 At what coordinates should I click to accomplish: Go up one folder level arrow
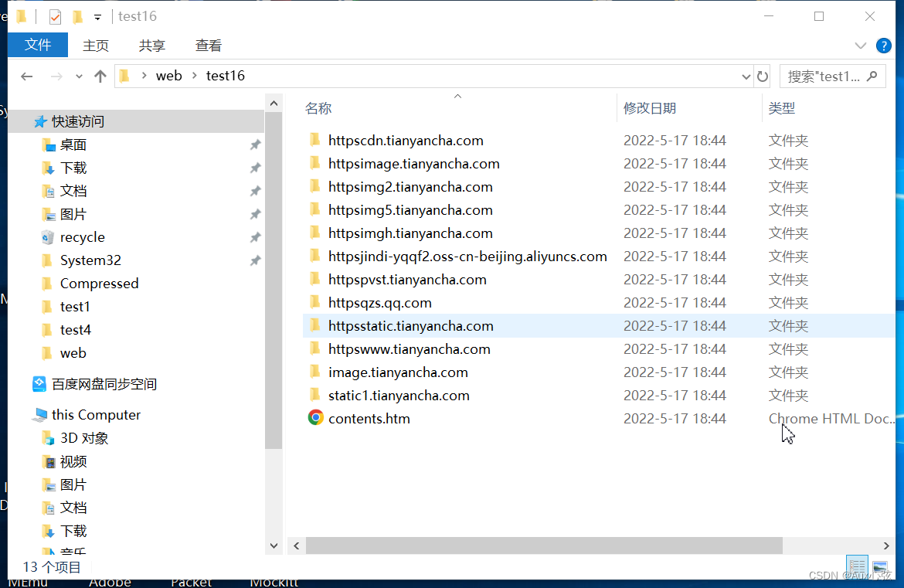pos(100,76)
